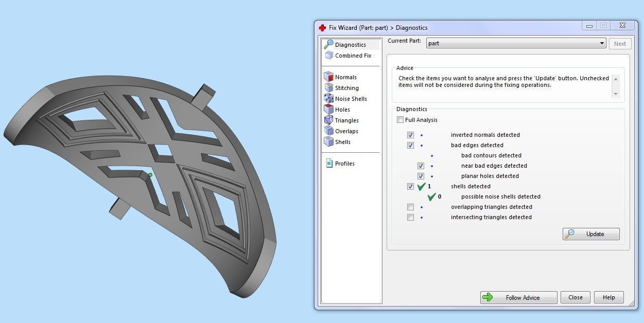The image size is (644, 323).
Task: Uncheck near bad edges detected checkbox
Action: coord(421,166)
